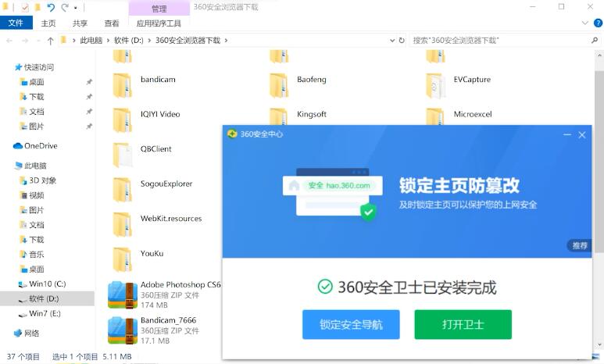Click 软件 (D:) in the address breadcrumb

[129, 41]
